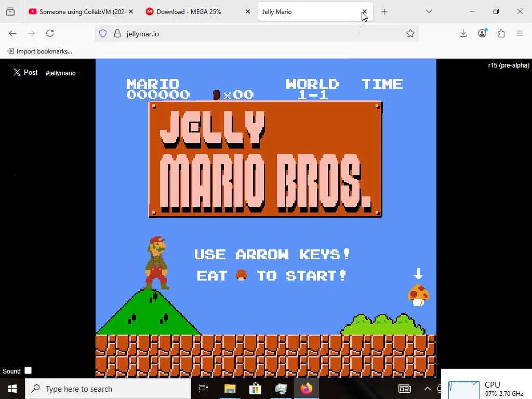
Task: Click the X Post share button
Action: click(25, 72)
